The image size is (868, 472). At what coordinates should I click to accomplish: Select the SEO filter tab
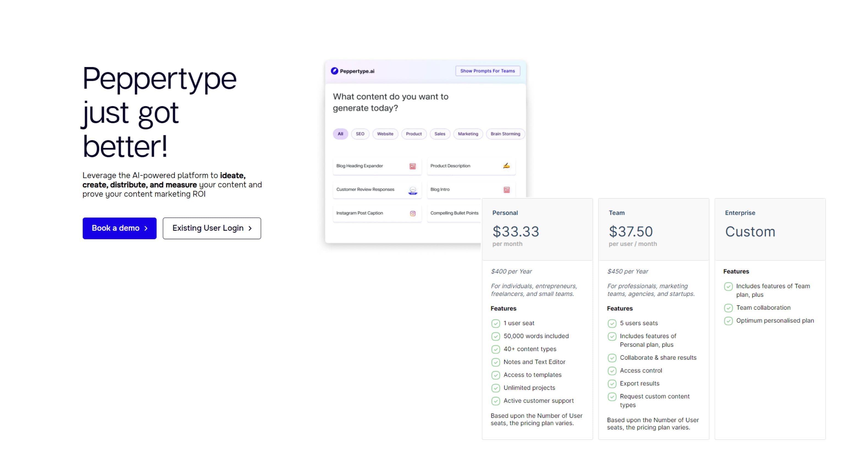pos(360,134)
